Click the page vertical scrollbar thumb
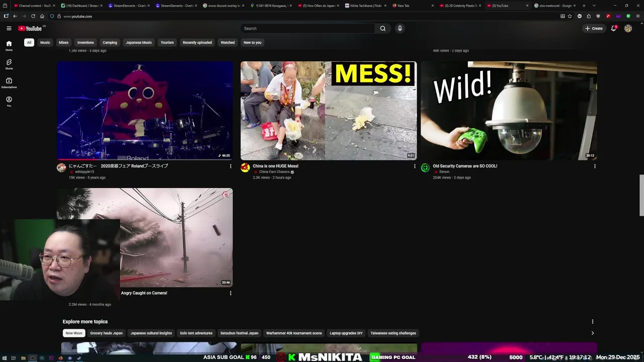Image resolution: width=644 pixels, height=362 pixels. tap(641, 196)
